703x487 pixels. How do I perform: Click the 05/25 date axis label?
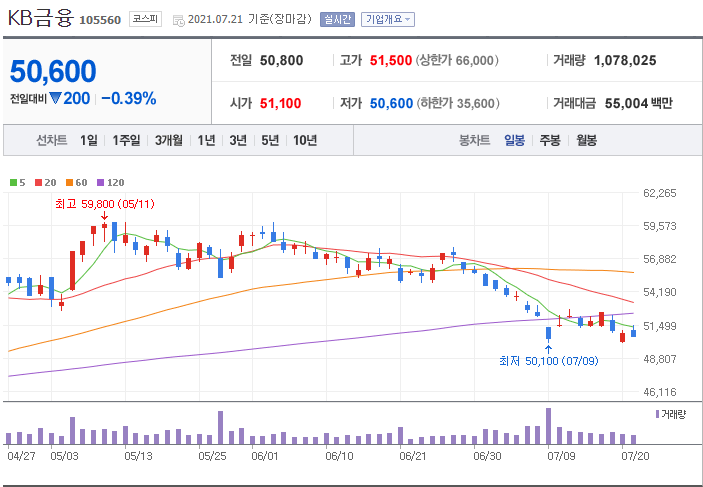point(212,456)
